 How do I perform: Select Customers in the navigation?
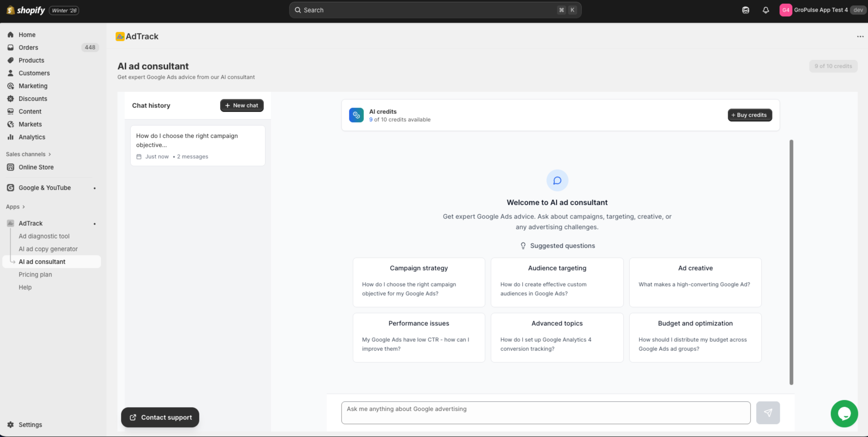click(x=11, y=73)
